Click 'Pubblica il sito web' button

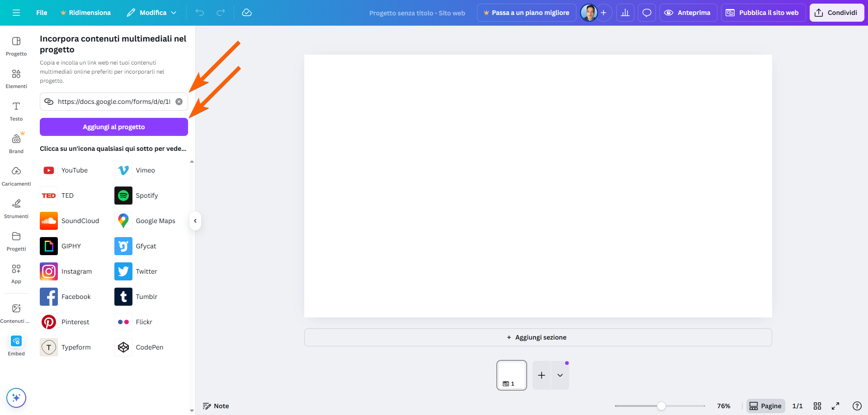pyautogui.click(x=763, y=13)
